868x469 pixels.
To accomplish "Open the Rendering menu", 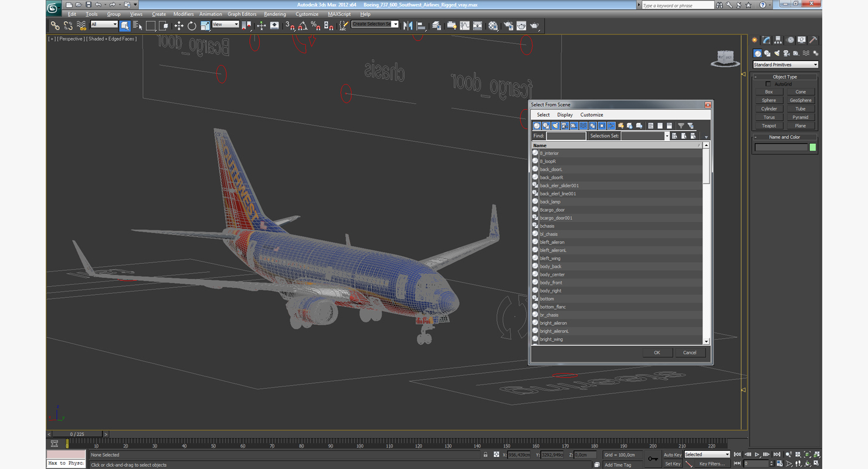I will [274, 14].
